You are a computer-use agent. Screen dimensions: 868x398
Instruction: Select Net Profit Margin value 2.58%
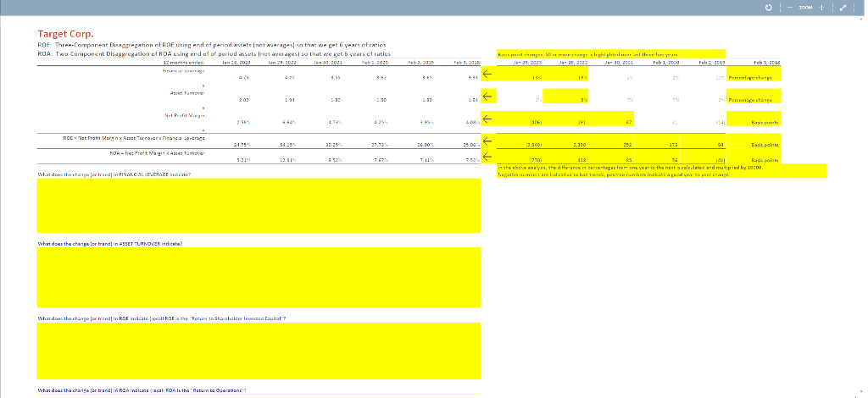(x=243, y=122)
